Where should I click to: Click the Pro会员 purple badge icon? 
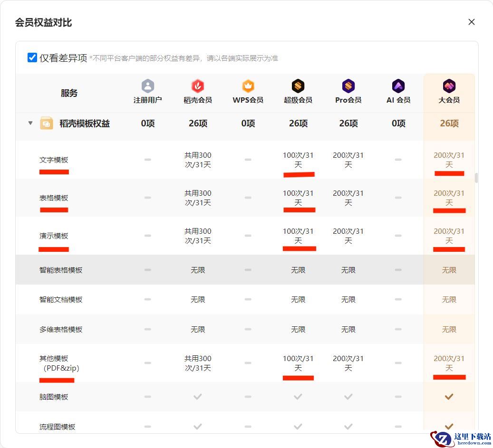tap(348, 86)
